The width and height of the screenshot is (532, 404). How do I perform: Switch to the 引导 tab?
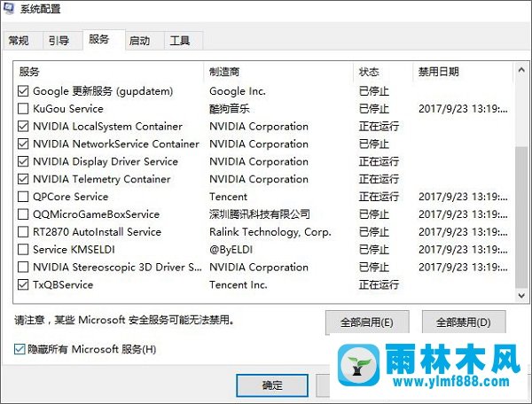coord(62,41)
